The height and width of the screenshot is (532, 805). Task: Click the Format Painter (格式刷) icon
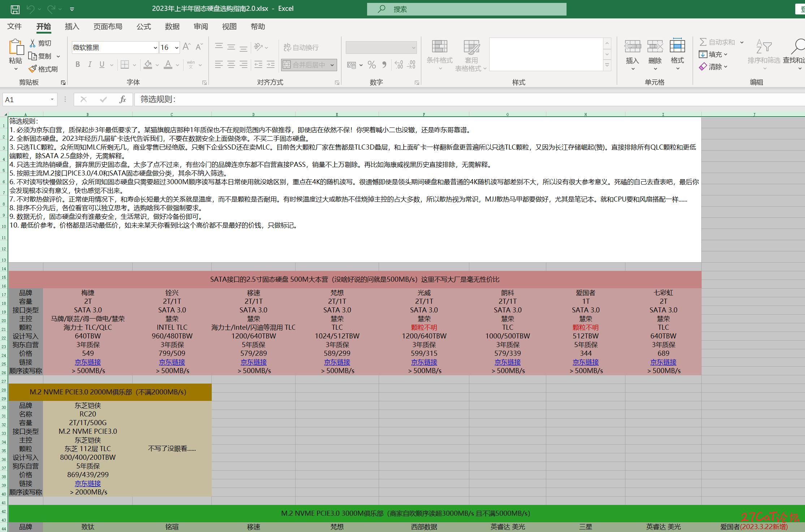[33, 69]
